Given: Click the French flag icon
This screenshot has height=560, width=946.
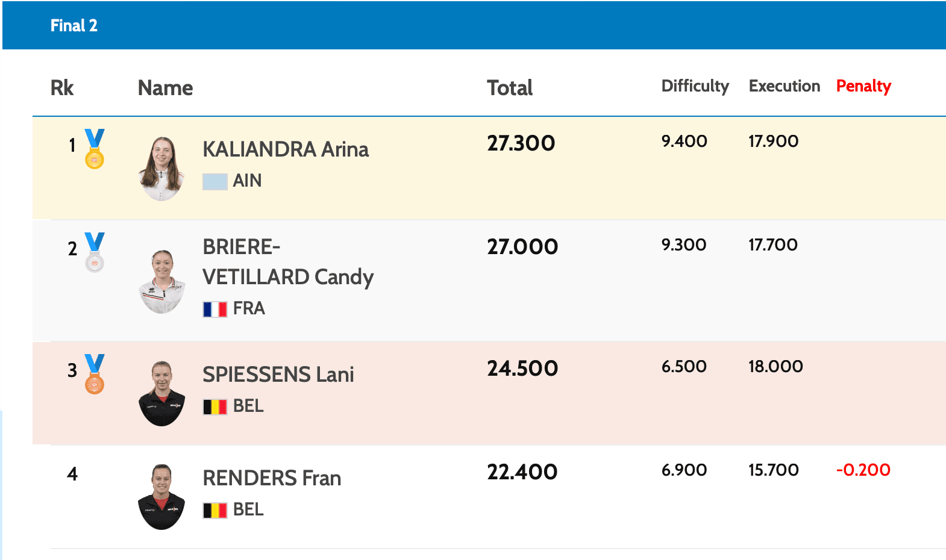Looking at the screenshot, I should point(215,309).
